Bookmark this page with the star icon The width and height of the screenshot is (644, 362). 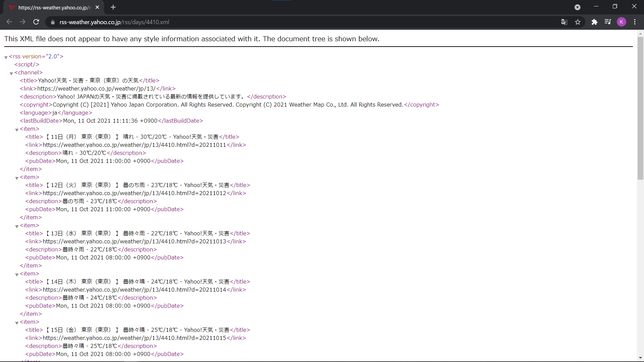[x=578, y=22]
